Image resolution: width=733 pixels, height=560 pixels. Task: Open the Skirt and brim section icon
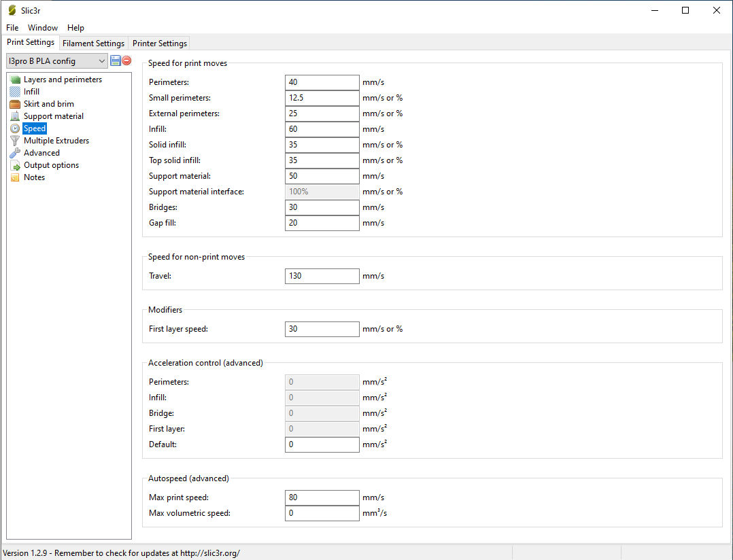point(15,104)
